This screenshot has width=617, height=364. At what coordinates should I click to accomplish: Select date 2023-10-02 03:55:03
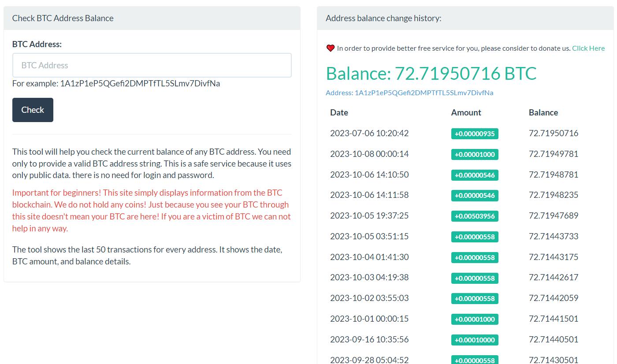(x=369, y=298)
